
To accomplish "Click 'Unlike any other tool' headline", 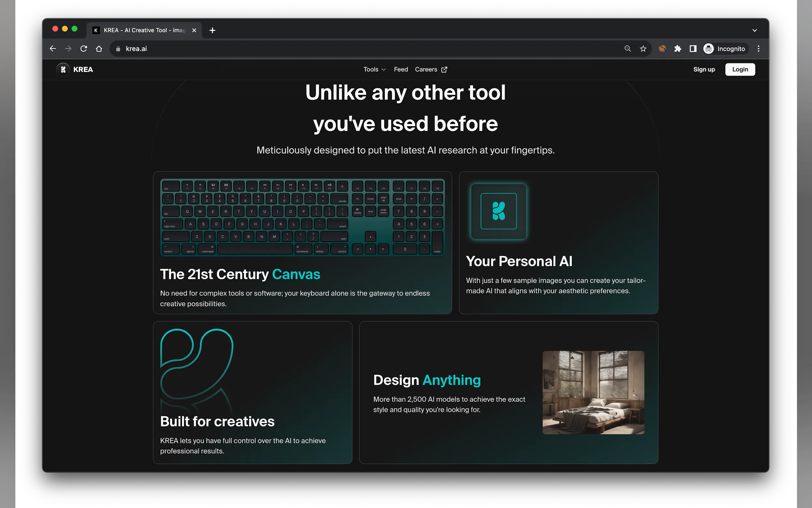I will tap(405, 93).
